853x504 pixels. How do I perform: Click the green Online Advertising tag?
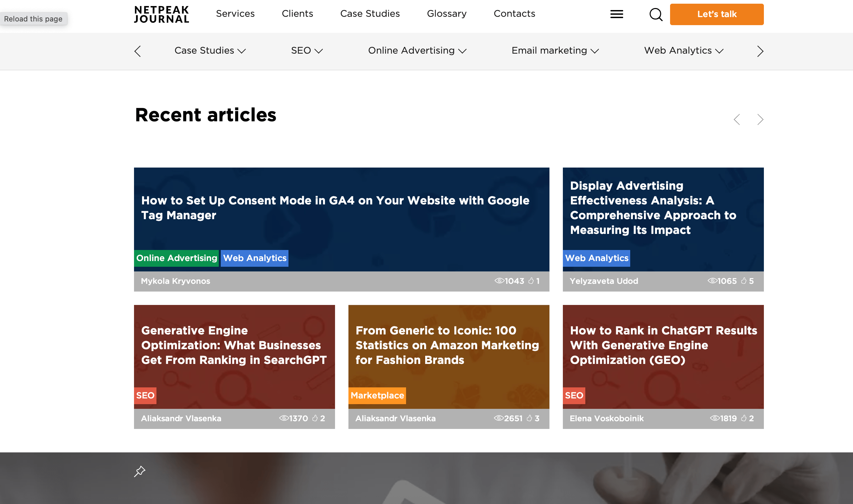pos(176,258)
